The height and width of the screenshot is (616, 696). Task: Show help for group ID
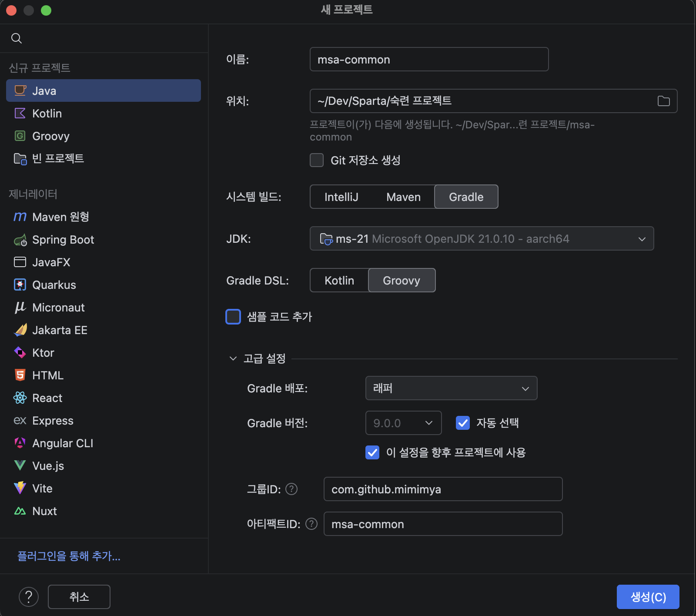pyautogui.click(x=291, y=489)
